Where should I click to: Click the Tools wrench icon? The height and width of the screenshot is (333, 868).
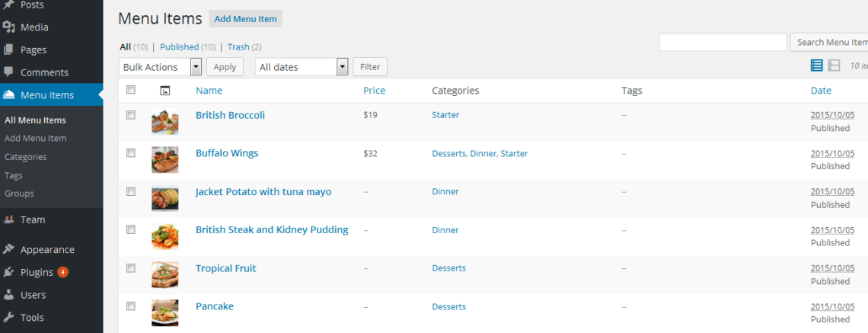[x=8, y=318]
